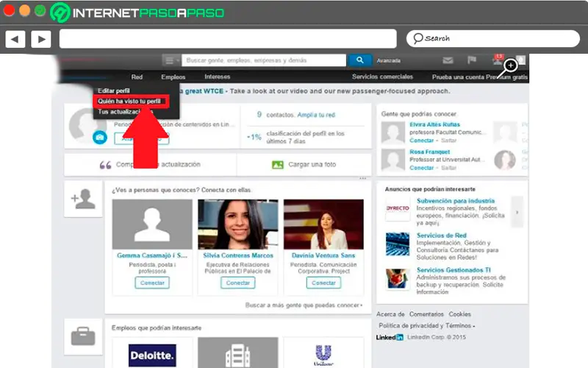The height and width of the screenshot is (368, 588).
Task: Open Gemma Casamajó i S... name link
Action: click(152, 255)
